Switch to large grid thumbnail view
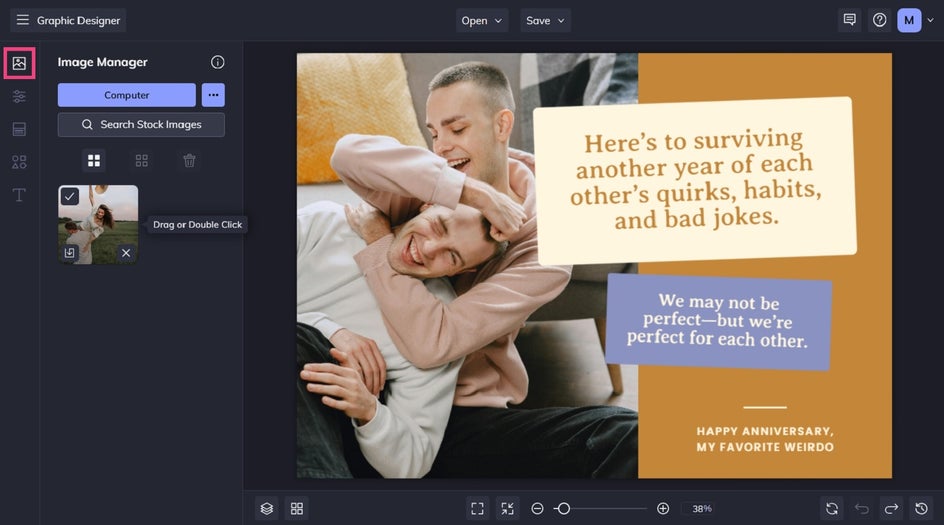This screenshot has width=944, height=525. pos(94,160)
